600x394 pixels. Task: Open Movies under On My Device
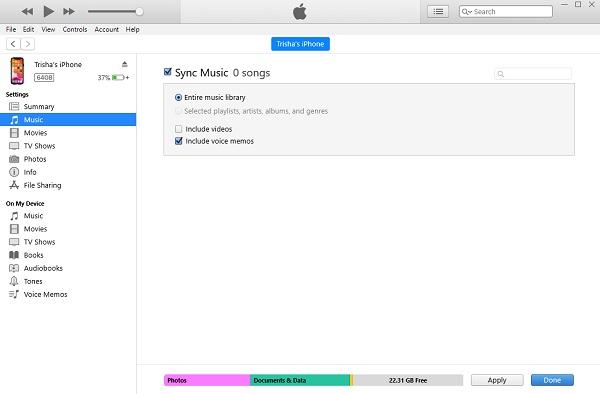coord(68,229)
